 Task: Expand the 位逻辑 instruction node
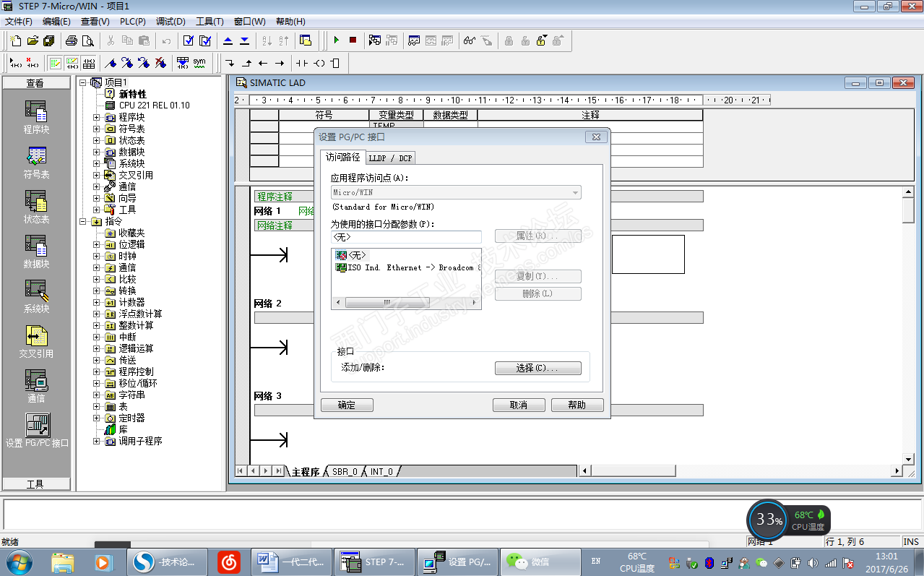click(97, 244)
